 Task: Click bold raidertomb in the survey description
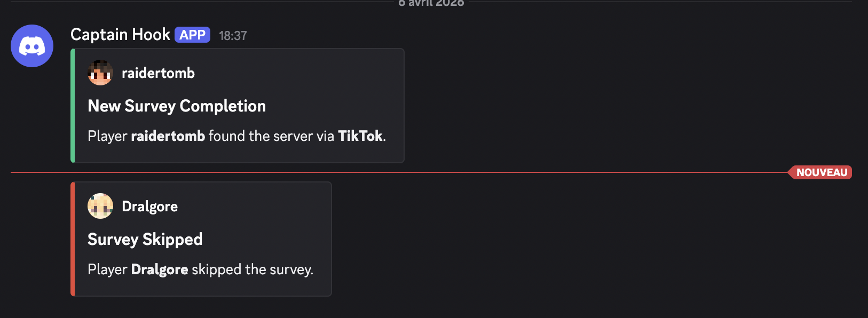(x=168, y=136)
